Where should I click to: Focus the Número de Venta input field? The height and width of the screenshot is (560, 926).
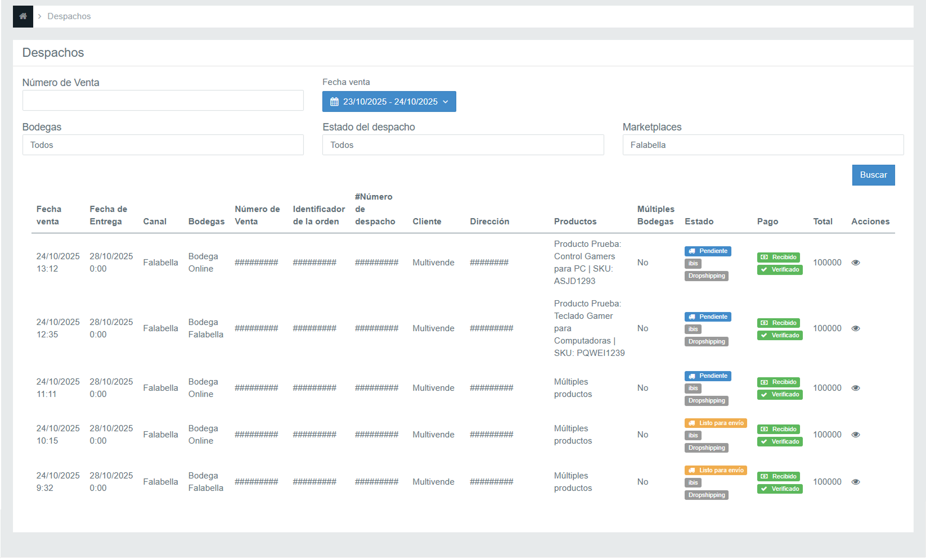pyautogui.click(x=163, y=101)
